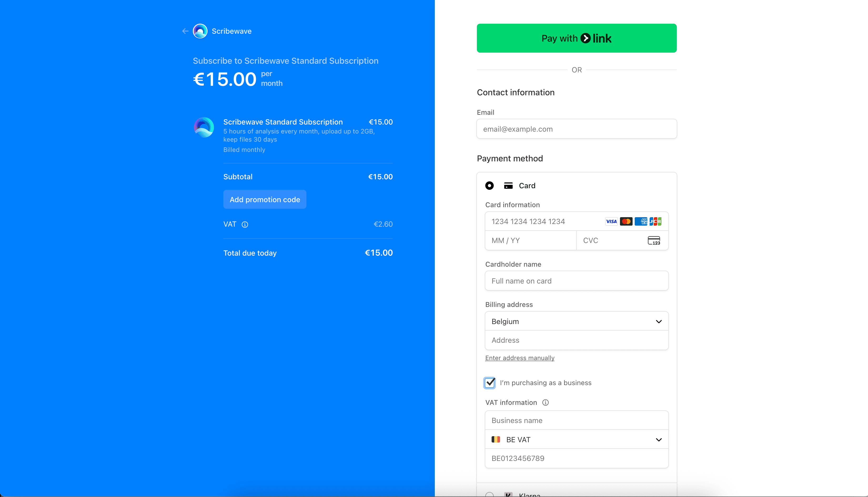Click the Visa card brand icon
868x497 pixels.
(x=611, y=221)
